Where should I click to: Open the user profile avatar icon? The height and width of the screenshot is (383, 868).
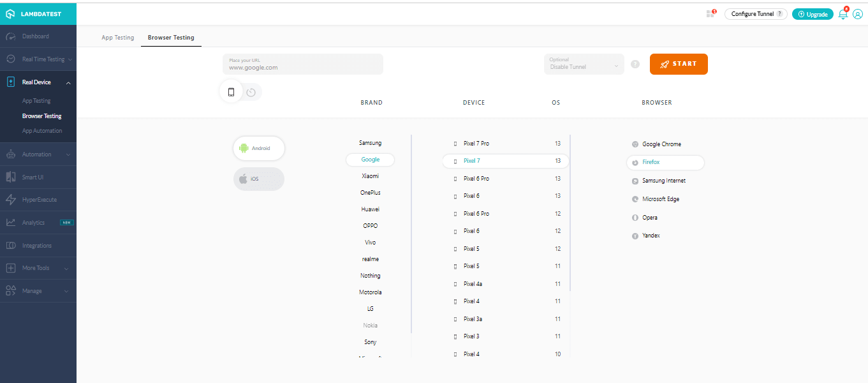(858, 14)
